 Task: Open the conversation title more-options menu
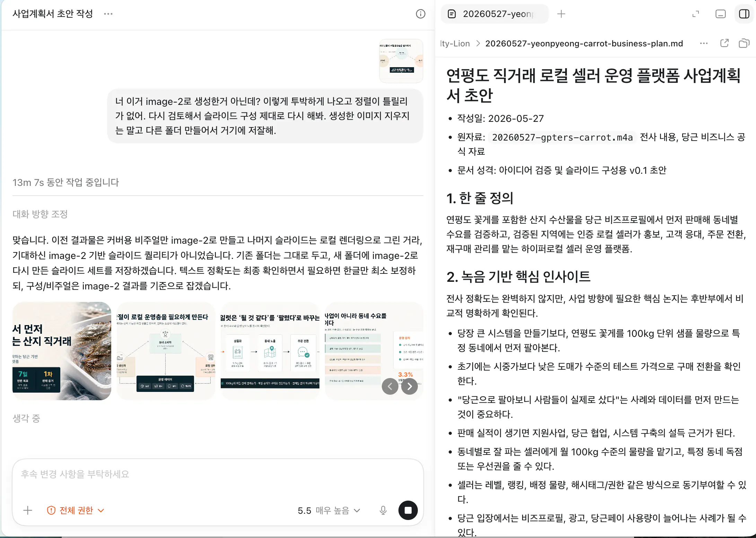click(x=108, y=14)
